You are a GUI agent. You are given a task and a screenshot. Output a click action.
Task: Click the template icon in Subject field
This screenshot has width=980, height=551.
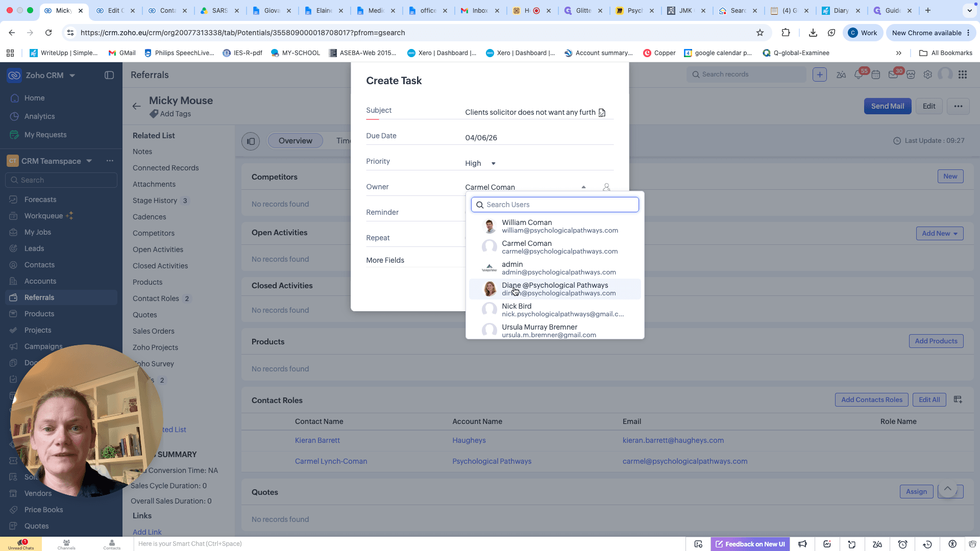pos(602,113)
